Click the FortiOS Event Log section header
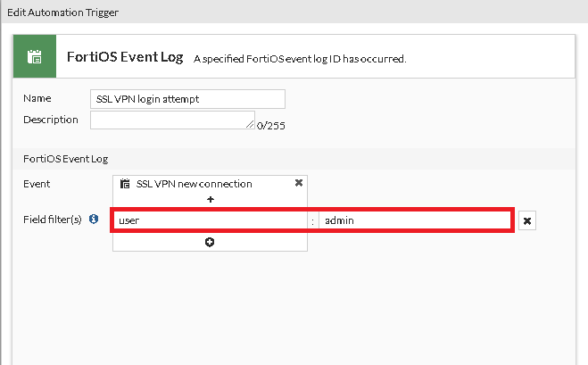 [66, 159]
